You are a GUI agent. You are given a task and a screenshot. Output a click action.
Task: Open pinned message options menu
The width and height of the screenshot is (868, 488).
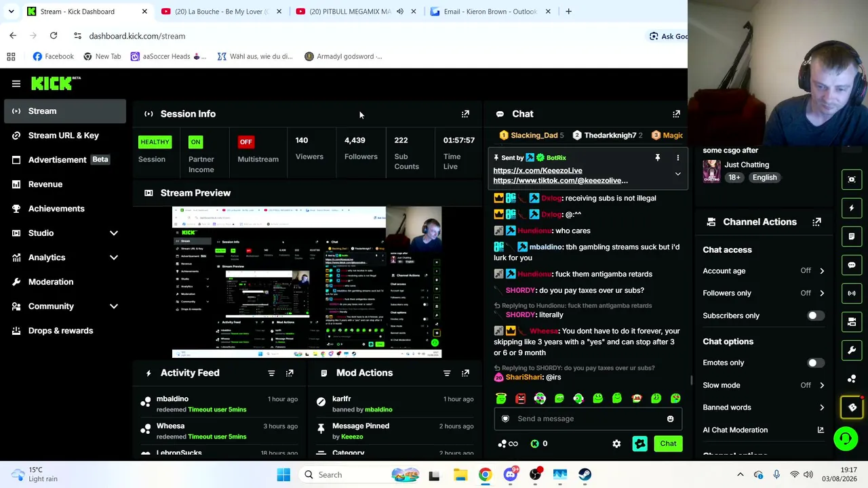pyautogui.click(x=677, y=158)
